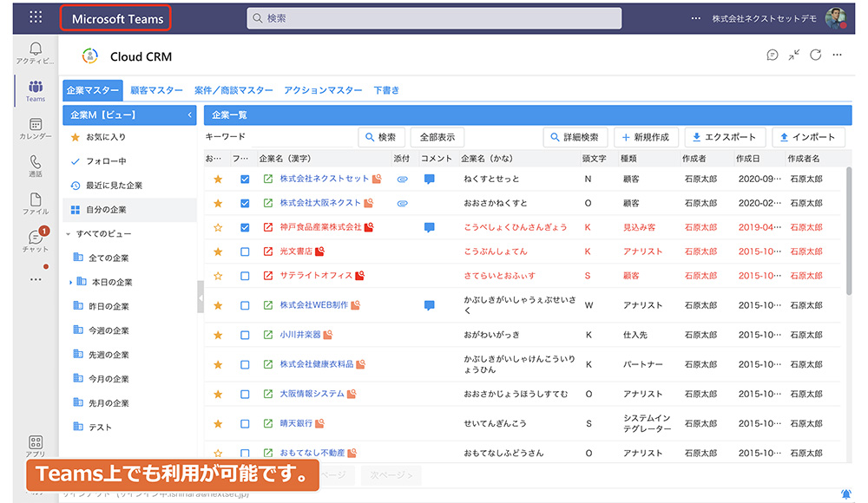
Task: Check follow checkbox for 株式会社WEB制作
Action: click(x=245, y=305)
